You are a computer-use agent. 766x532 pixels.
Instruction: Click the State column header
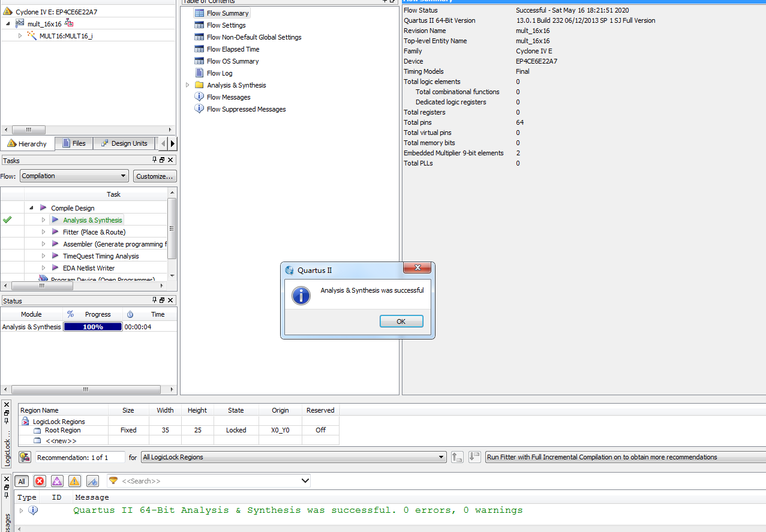236,410
